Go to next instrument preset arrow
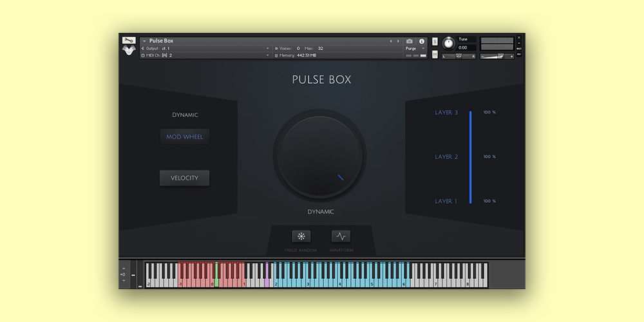 pyautogui.click(x=398, y=41)
